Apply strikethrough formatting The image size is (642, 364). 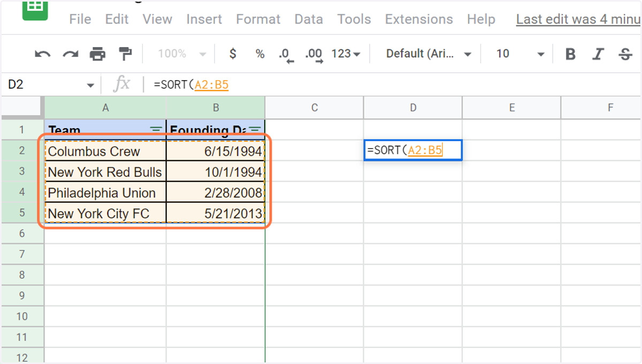point(625,54)
